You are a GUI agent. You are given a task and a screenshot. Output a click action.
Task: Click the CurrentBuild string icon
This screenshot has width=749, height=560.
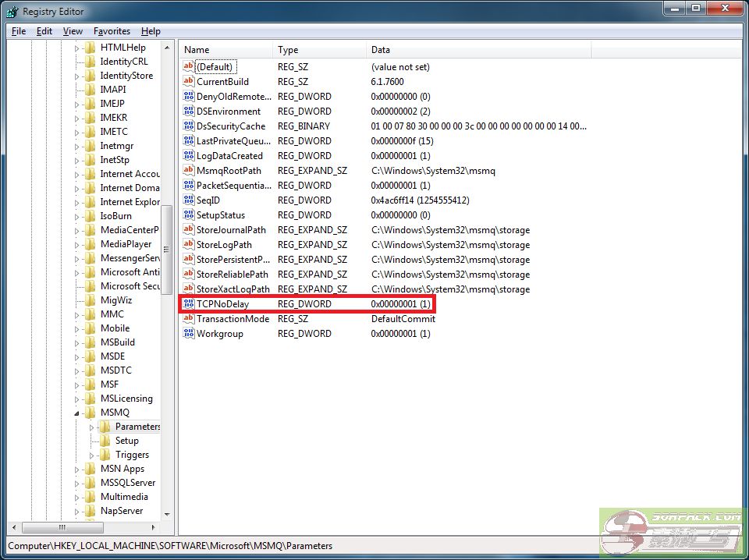click(189, 82)
